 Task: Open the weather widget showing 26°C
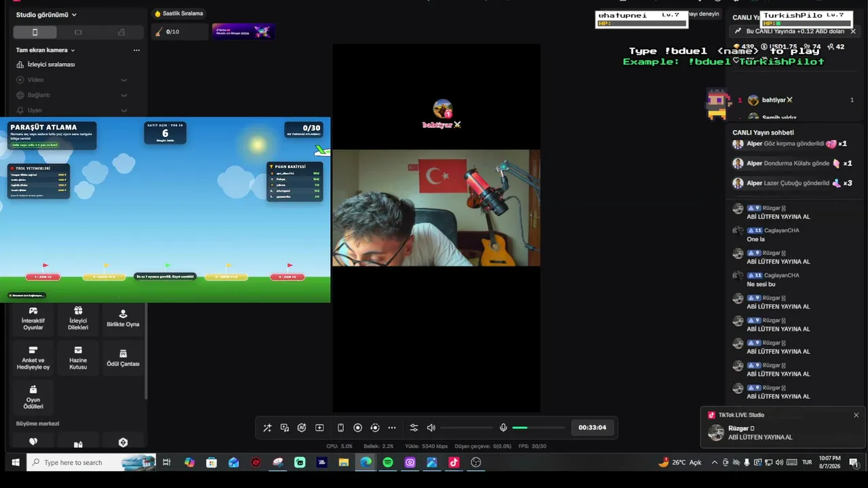coord(679,463)
